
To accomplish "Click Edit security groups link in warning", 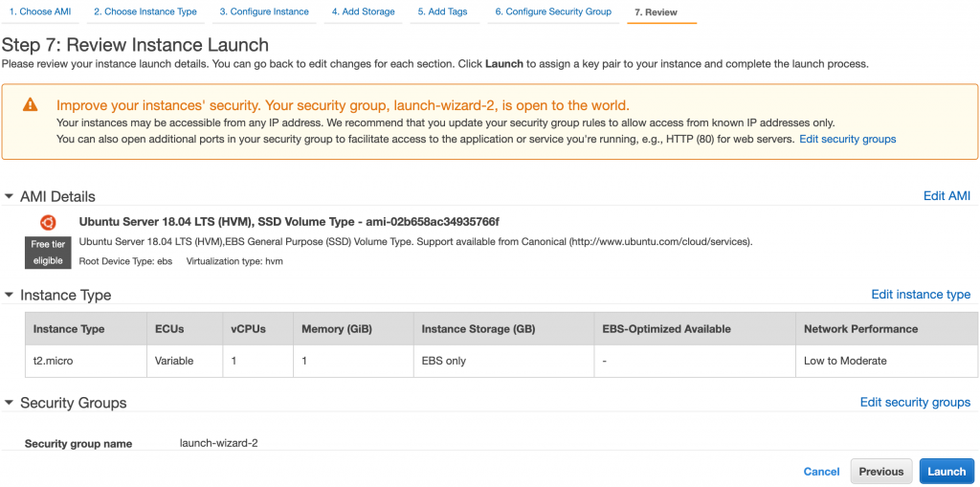I will 848,139.
